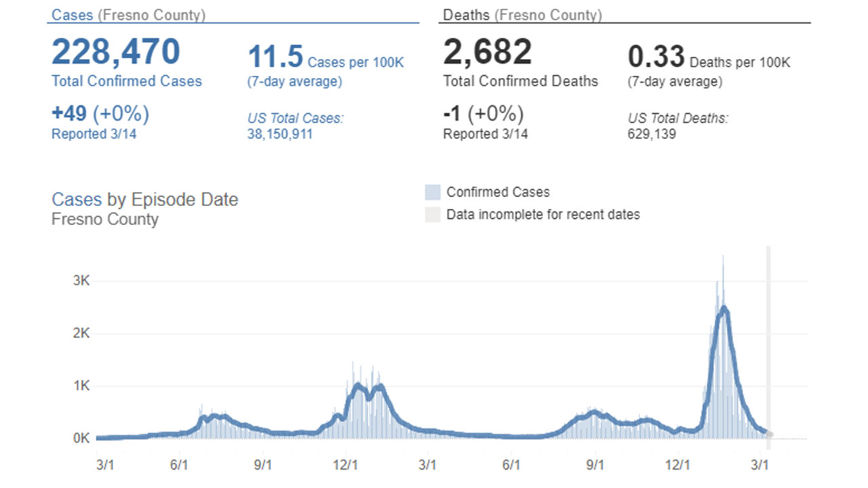Click the Total Confirmed Cases label
This screenshot has width=868, height=488.
coord(127,81)
